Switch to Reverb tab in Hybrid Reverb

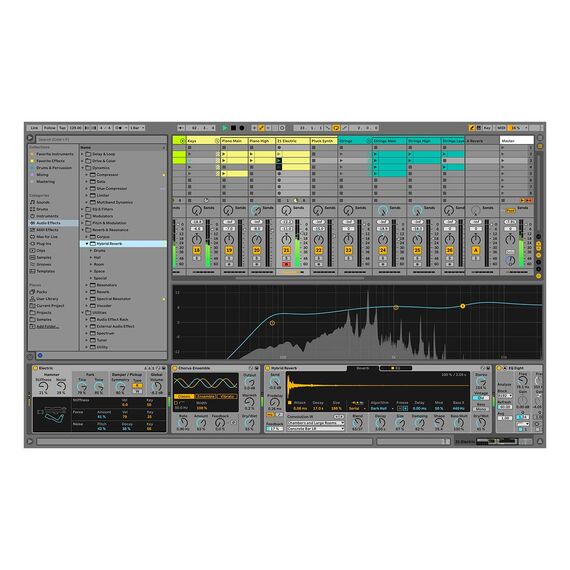(363, 368)
